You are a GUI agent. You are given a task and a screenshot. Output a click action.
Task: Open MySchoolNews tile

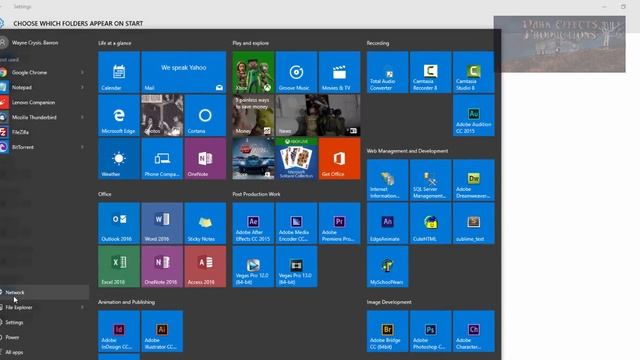point(387,267)
